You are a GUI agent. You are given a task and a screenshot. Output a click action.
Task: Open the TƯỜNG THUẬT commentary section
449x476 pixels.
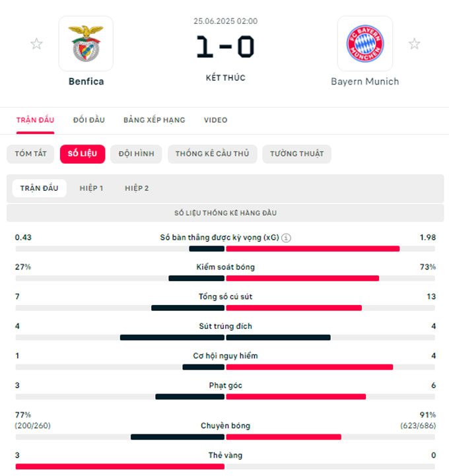pos(297,154)
